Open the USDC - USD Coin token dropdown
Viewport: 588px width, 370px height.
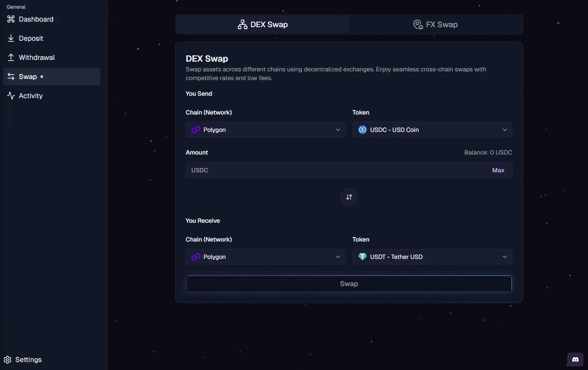click(x=432, y=130)
